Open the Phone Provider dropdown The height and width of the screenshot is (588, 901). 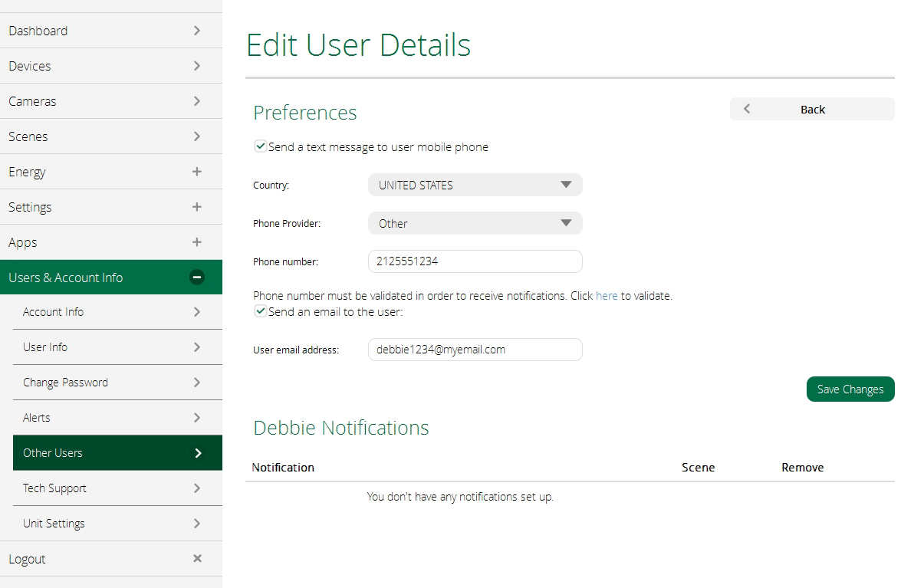pos(475,223)
